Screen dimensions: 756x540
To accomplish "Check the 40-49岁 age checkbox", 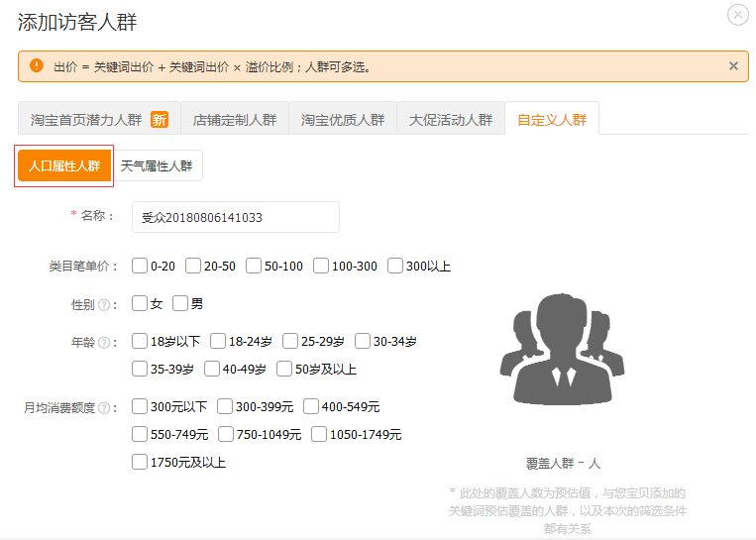I will click(x=212, y=369).
